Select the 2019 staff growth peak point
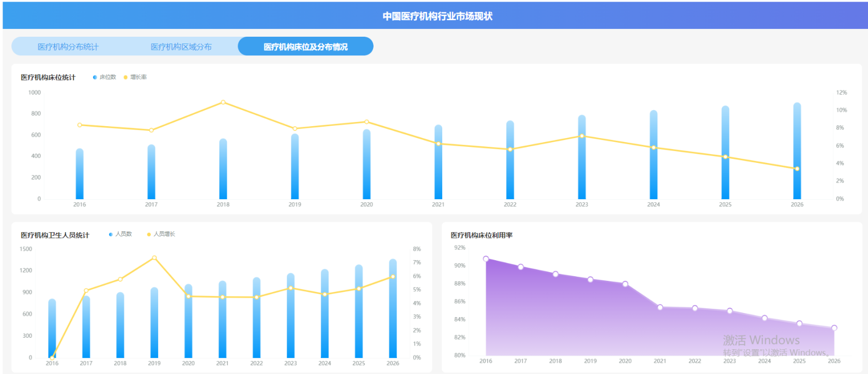 click(154, 258)
